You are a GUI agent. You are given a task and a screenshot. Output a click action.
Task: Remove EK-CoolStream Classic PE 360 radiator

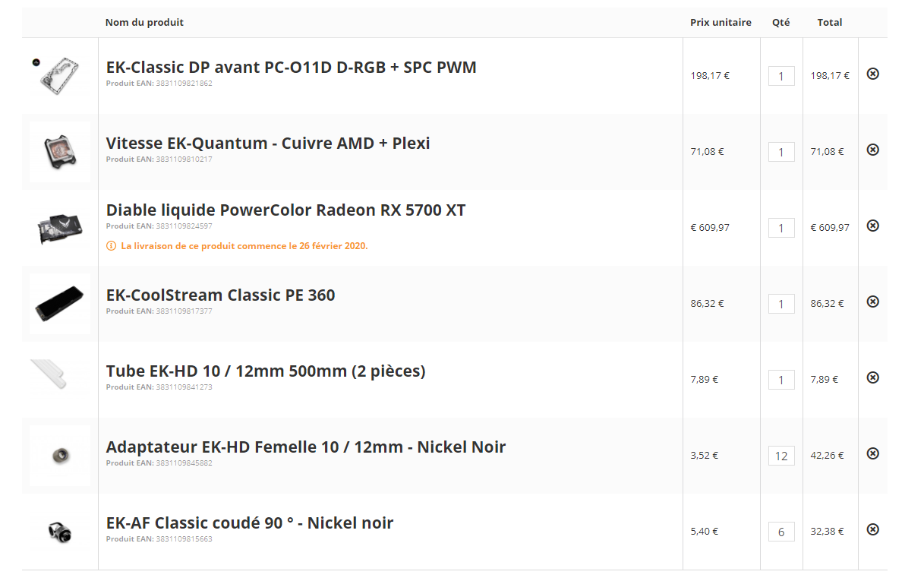(872, 302)
